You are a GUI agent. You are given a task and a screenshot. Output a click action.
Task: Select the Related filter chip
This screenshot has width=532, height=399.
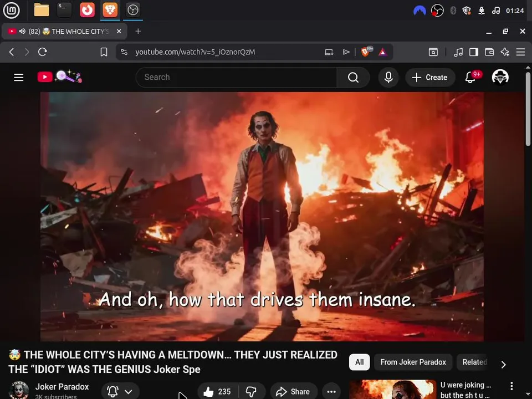click(474, 362)
